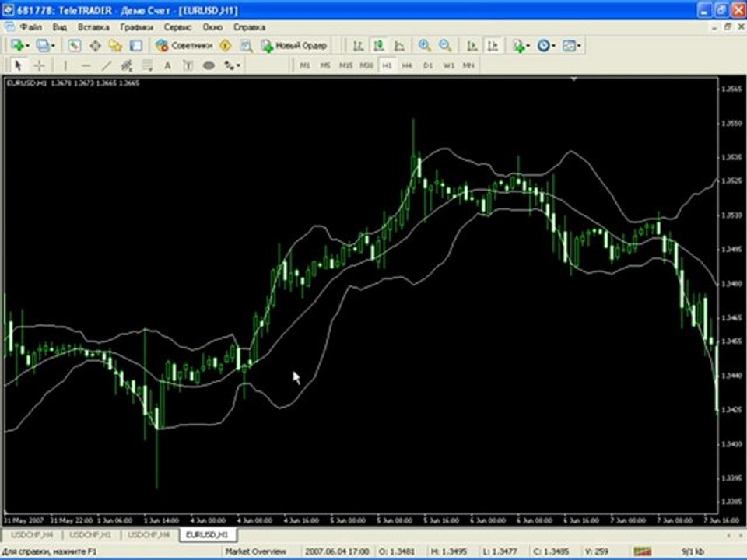Viewport: 747px width, 560px height.
Task: Open the Окно menu
Action: (212, 27)
